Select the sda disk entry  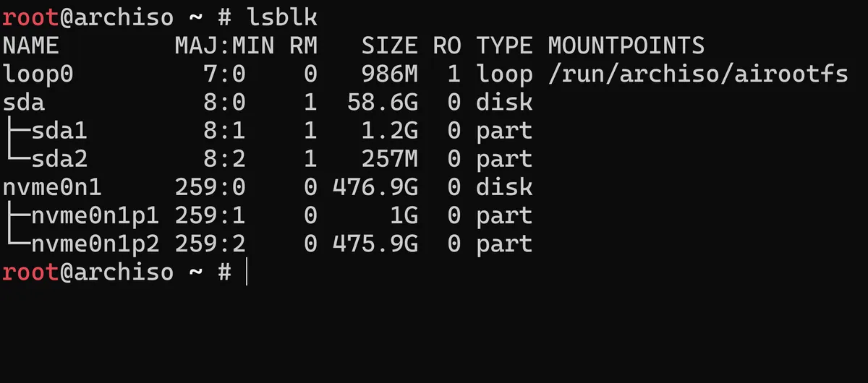23,102
